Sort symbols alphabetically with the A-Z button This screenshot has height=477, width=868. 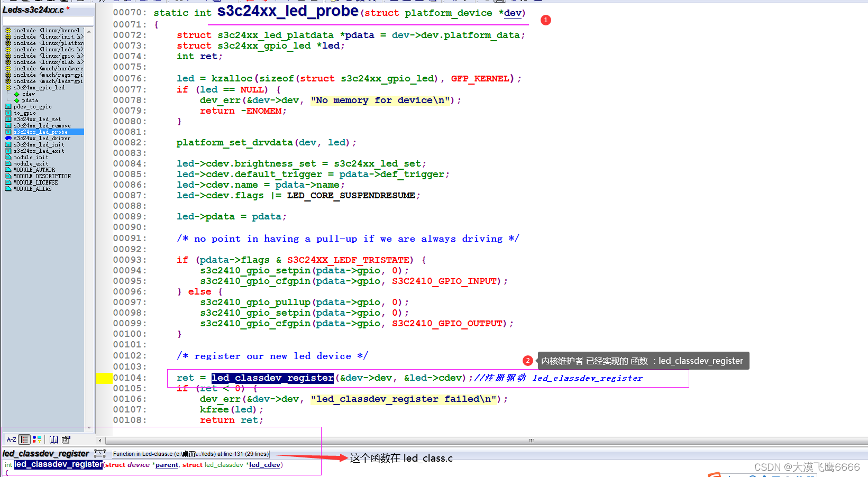[11, 439]
